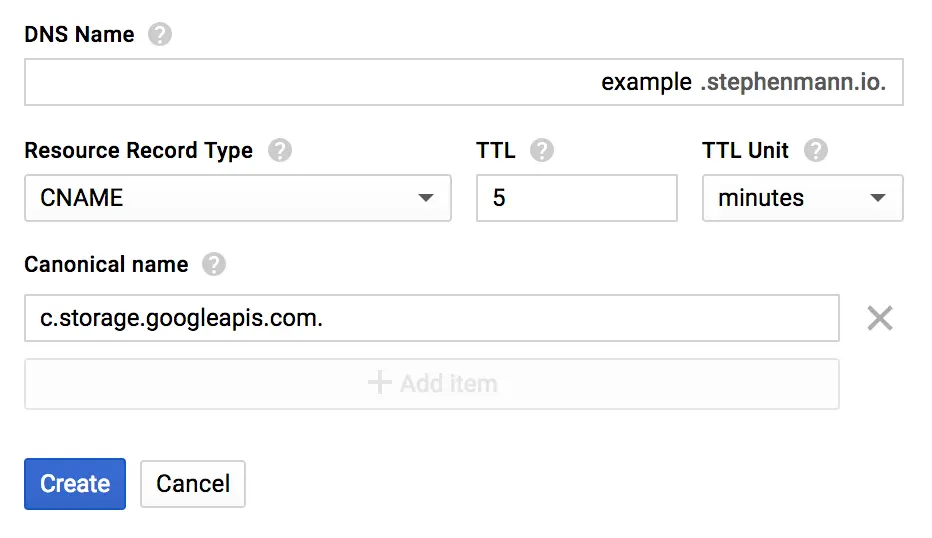Remove the c.storage.googleapis.com. entry
This screenshot has height=538, width=932.
point(879,318)
